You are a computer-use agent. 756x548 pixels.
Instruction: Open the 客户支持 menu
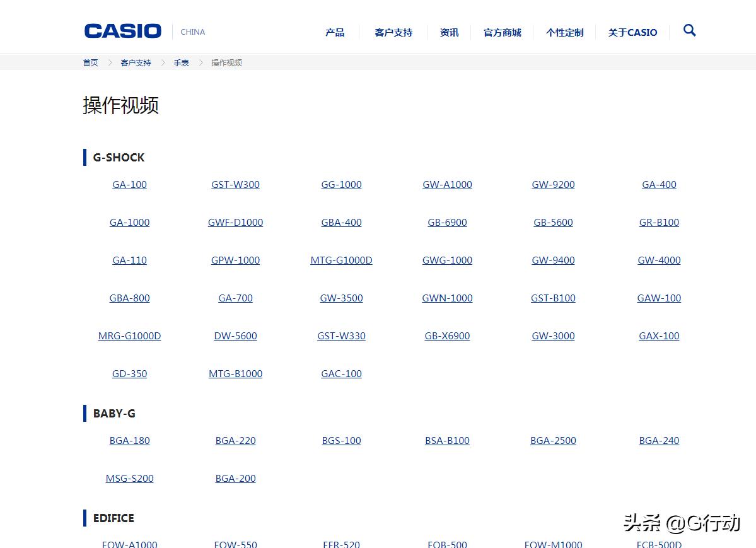point(393,32)
